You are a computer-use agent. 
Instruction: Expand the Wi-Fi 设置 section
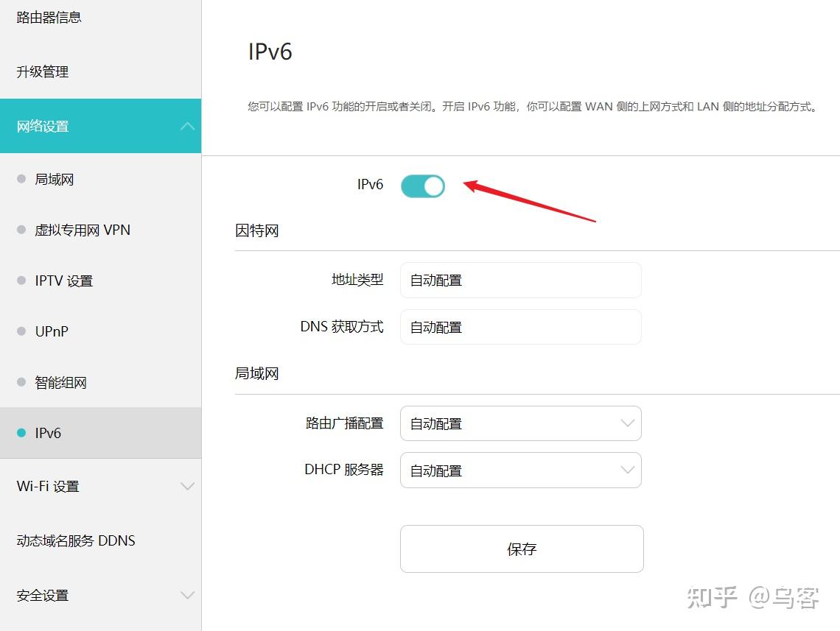pos(188,486)
